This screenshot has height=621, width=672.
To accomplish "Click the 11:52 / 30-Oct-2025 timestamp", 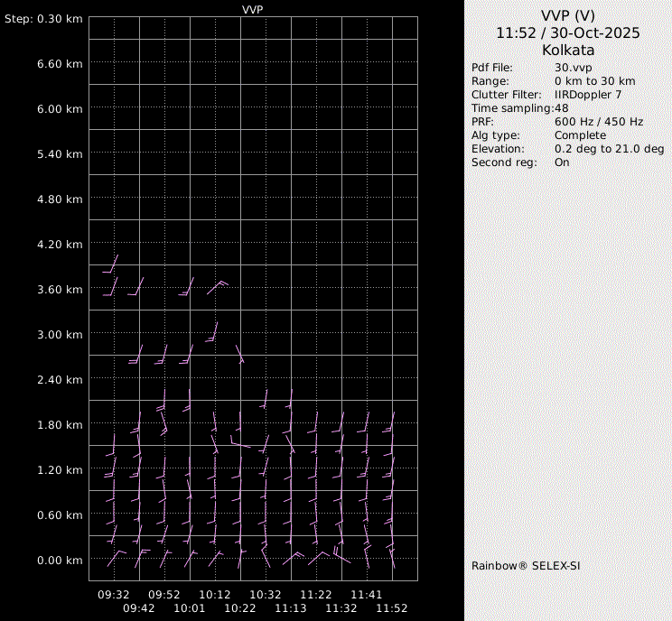I will pos(567,32).
